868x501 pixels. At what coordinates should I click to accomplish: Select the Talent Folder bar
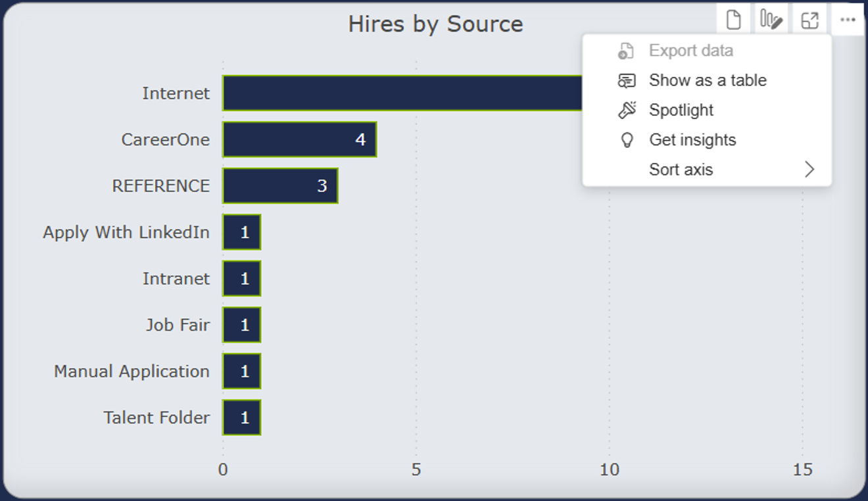(242, 418)
